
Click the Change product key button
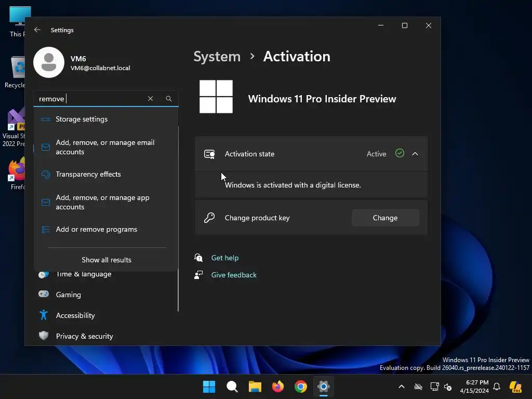(385, 218)
